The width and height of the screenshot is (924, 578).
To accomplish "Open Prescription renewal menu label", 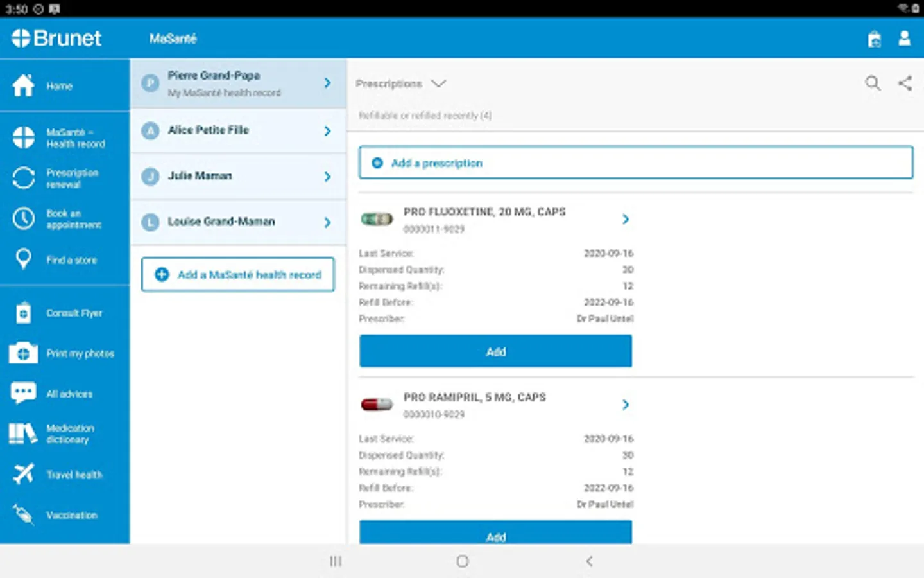I will 73,179.
